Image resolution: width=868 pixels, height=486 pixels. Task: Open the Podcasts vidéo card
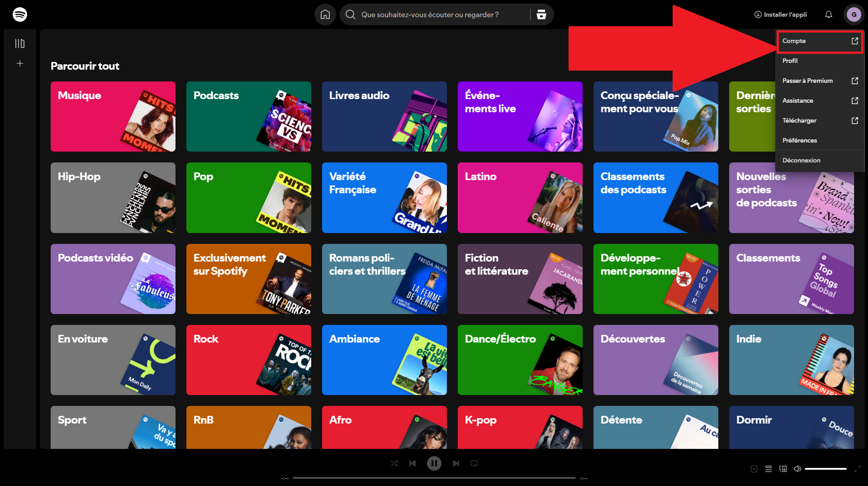click(x=113, y=279)
